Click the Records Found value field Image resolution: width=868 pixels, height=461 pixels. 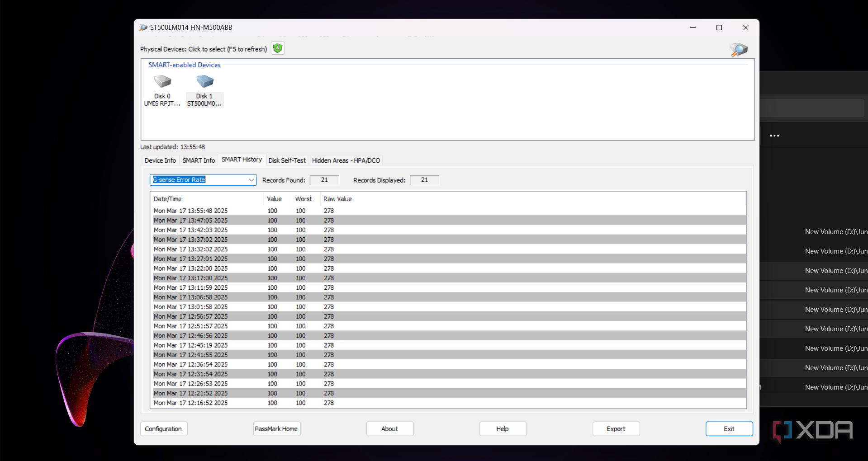pos(324,180)
